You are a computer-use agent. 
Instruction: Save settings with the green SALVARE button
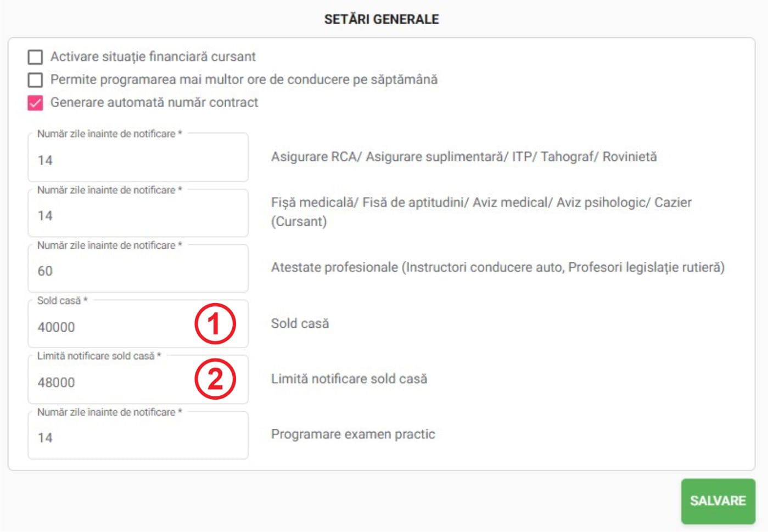click(x=718, y=501)
